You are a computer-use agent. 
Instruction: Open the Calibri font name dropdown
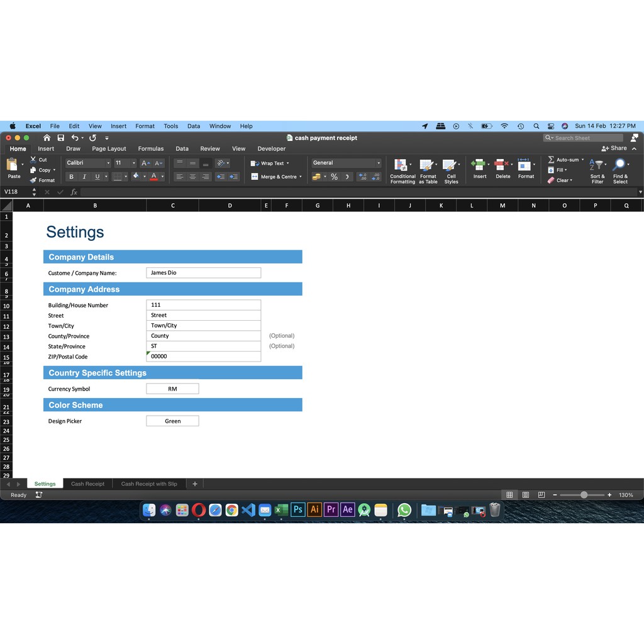108,163
